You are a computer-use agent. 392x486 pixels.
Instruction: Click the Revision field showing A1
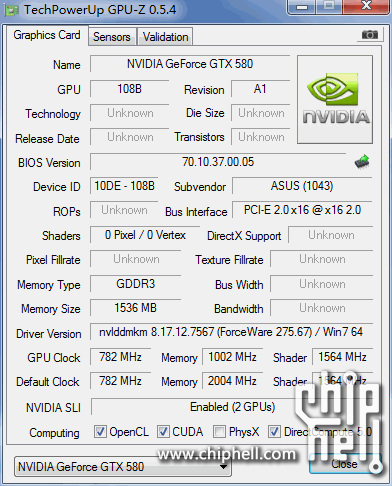tap(260, 89)
